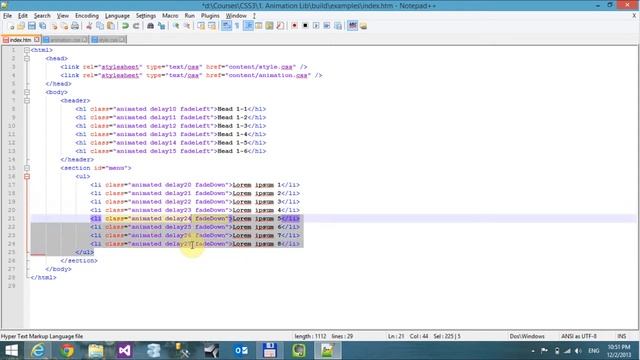The image size is (640, 360).
Task: Open the Macro menu
Action: (170, 16)
